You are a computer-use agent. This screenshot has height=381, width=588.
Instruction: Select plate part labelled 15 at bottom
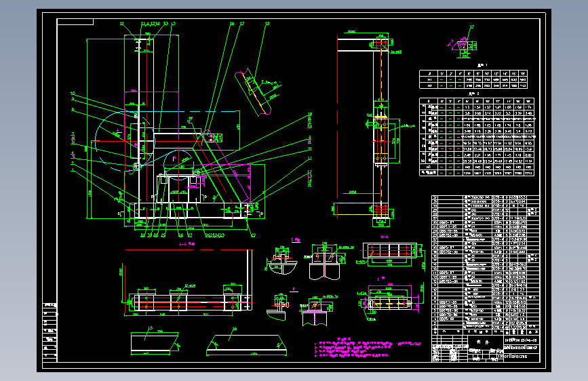155,343
